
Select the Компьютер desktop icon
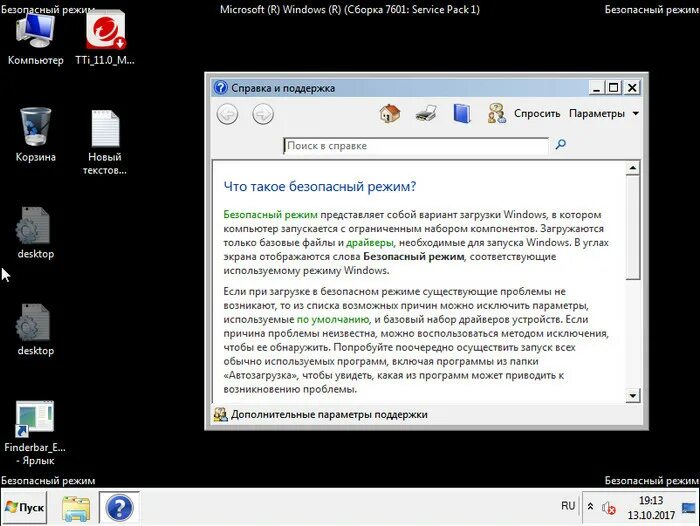tap(36, 39)
